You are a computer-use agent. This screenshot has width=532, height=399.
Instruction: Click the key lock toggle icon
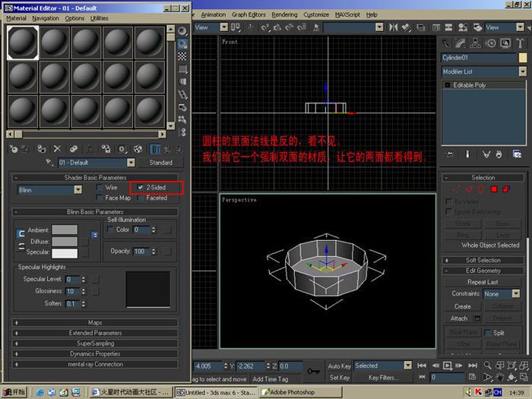pos(313,371)
